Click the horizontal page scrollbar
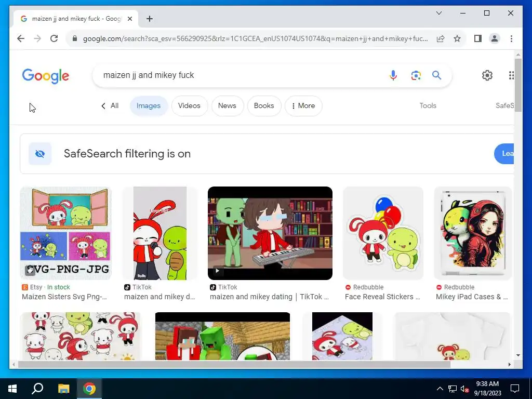The width and height of the screenshot is (532, 399). (x=234, y=365)
